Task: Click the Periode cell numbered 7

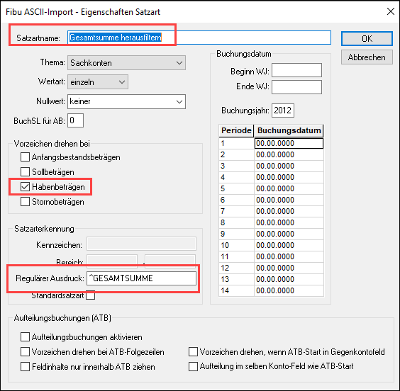Action: pos(236,211)
